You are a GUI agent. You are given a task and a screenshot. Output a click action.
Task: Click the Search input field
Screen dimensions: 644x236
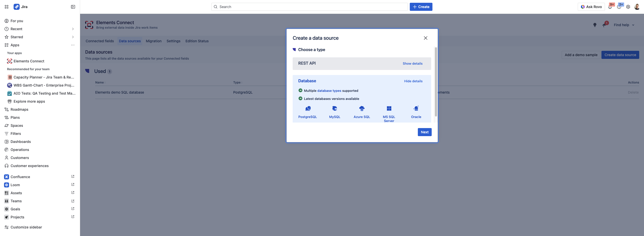tap(309, 7)
